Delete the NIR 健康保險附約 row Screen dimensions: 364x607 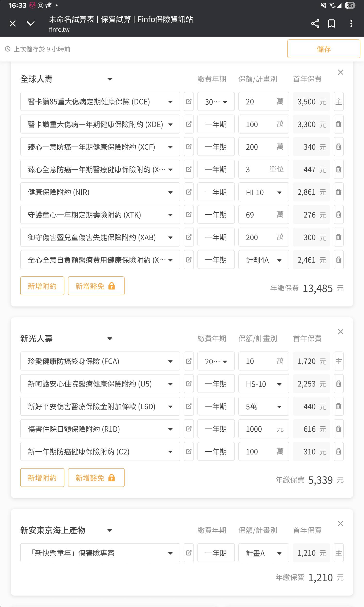[x=339, y=192]
